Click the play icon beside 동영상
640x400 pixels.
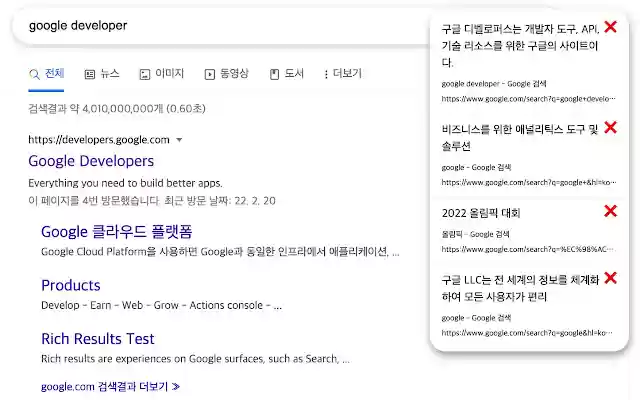[209, 74]
